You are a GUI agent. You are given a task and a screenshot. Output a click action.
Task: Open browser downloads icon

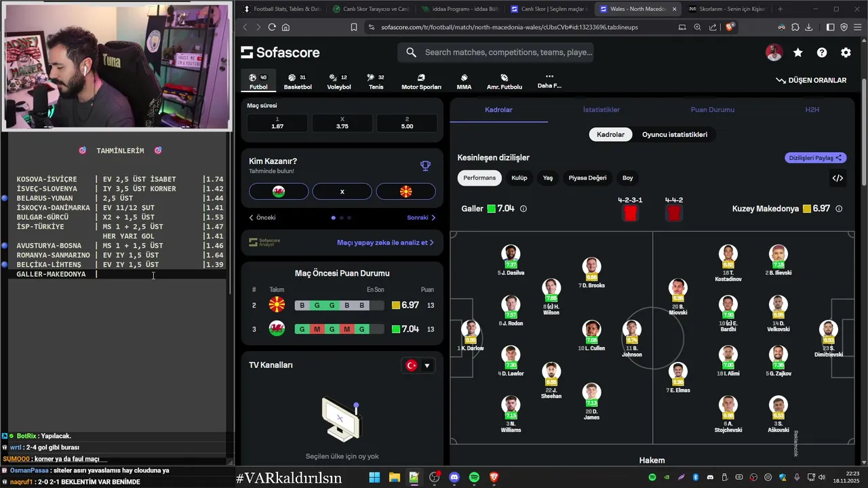point(808,27)
